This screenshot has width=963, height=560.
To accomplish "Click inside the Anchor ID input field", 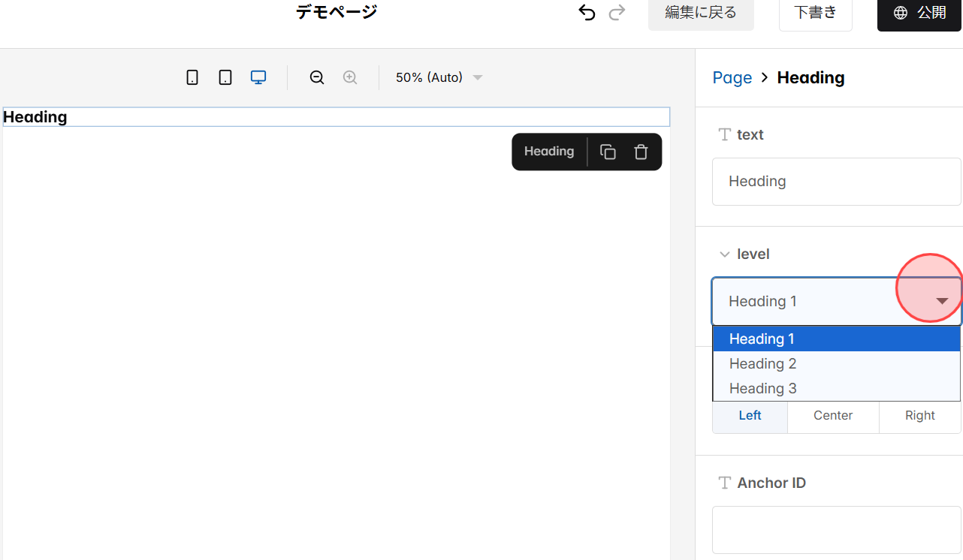I will [835, 529].
